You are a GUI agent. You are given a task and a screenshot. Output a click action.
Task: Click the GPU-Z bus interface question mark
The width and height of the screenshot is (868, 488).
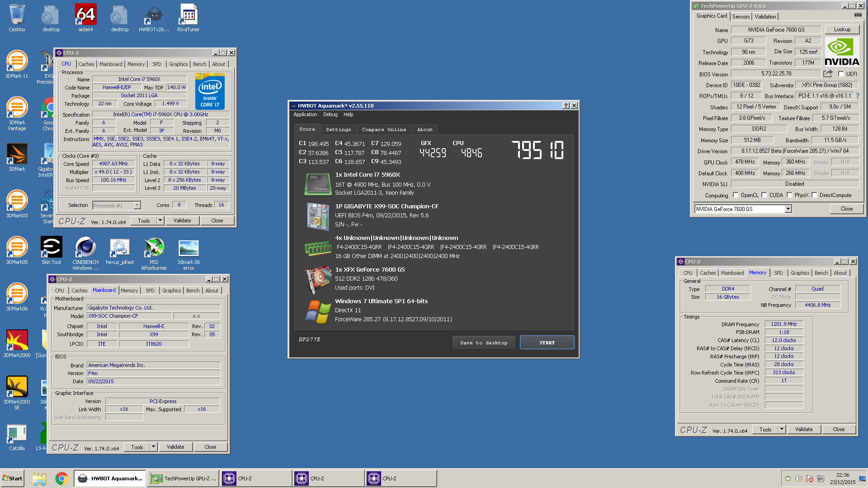[858, 96]
